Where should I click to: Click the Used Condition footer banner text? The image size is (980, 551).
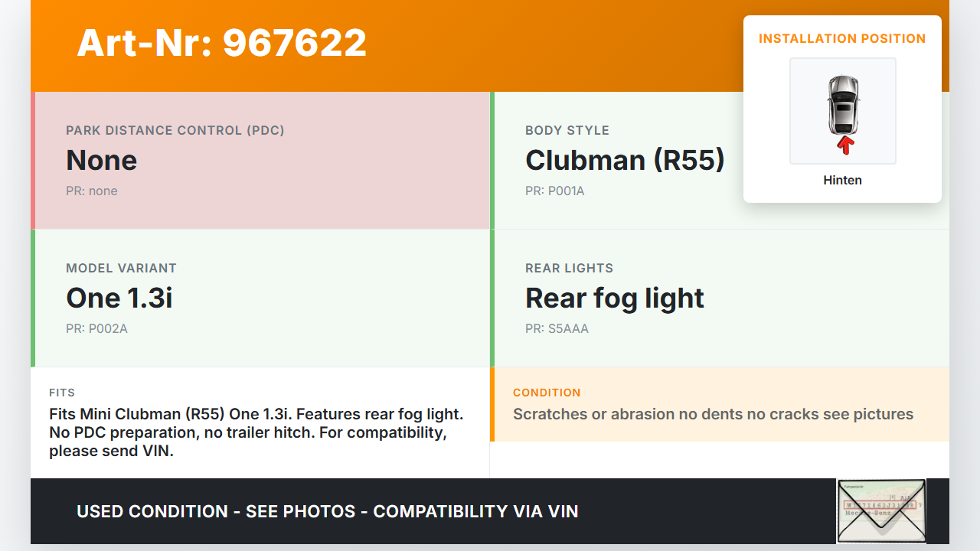(328, 511)
